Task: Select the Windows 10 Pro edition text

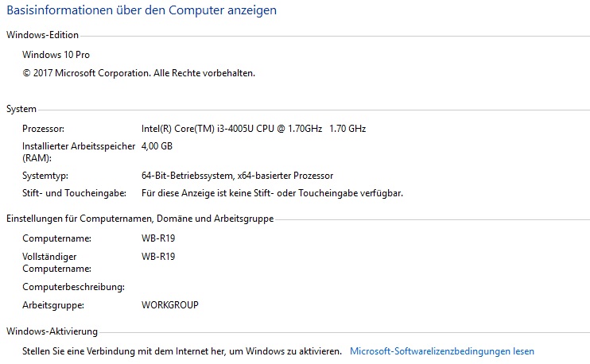Action: 55,55
